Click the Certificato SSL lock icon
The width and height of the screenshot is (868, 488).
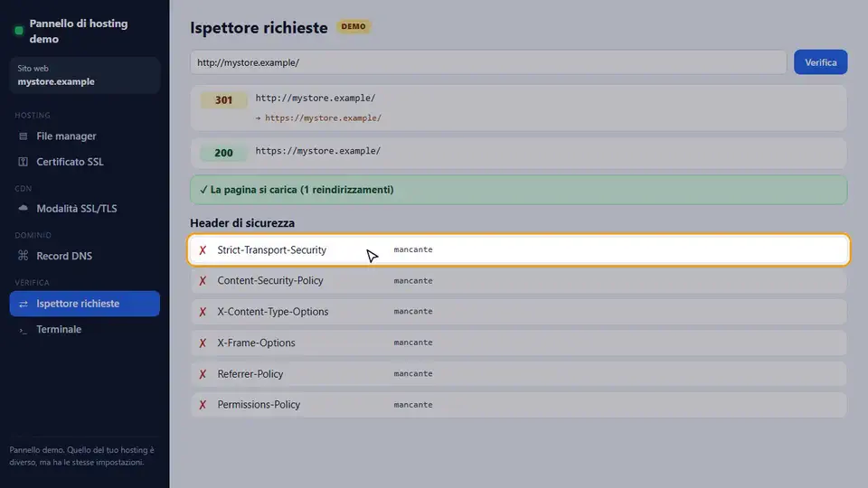[x=23, y=162]
